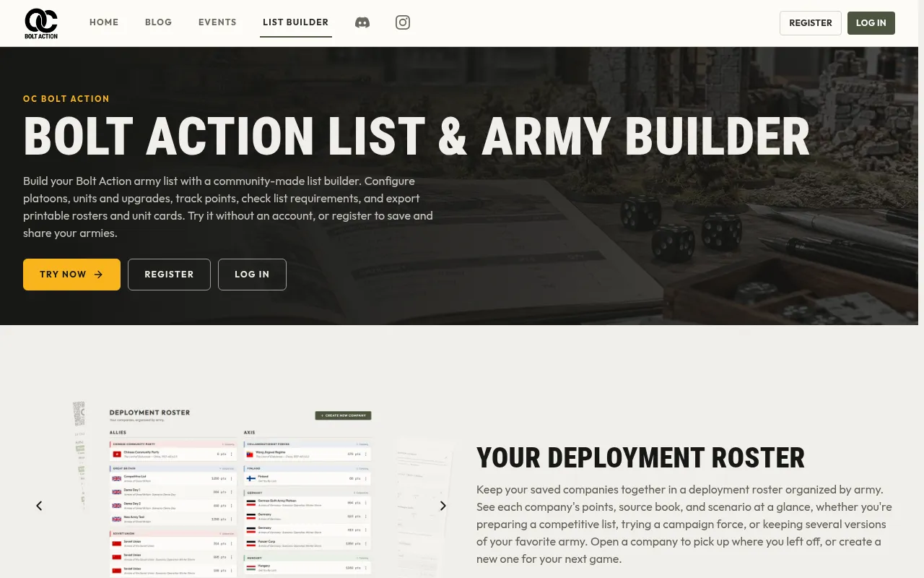The height and width of the screenshot is (578, 924).
Task: Click the "Build your Bolt Action army list" paragraph
Action: pyautogui.click(x=228, y=207)
